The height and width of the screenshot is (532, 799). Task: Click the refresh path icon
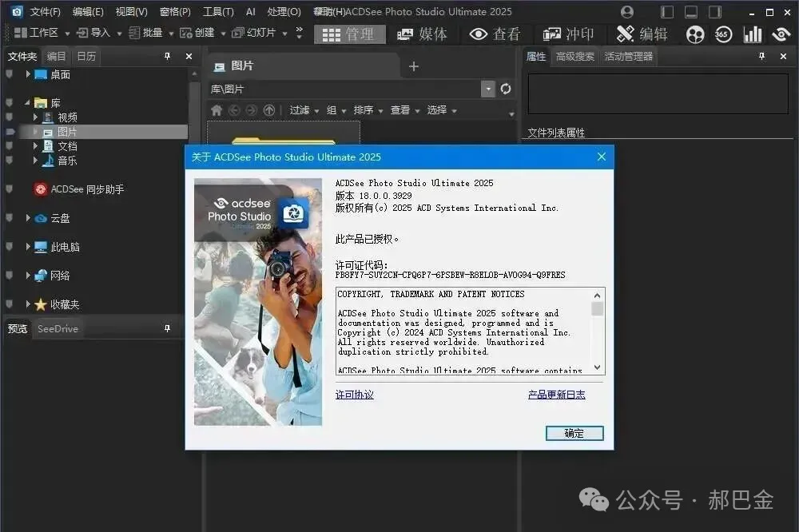pyautogui.click(x=506, y=89)
